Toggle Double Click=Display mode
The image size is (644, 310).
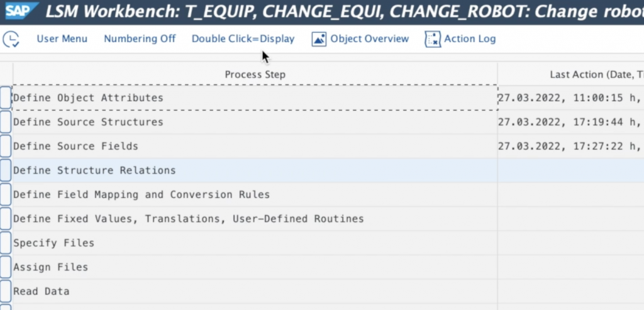pos(243,39)
